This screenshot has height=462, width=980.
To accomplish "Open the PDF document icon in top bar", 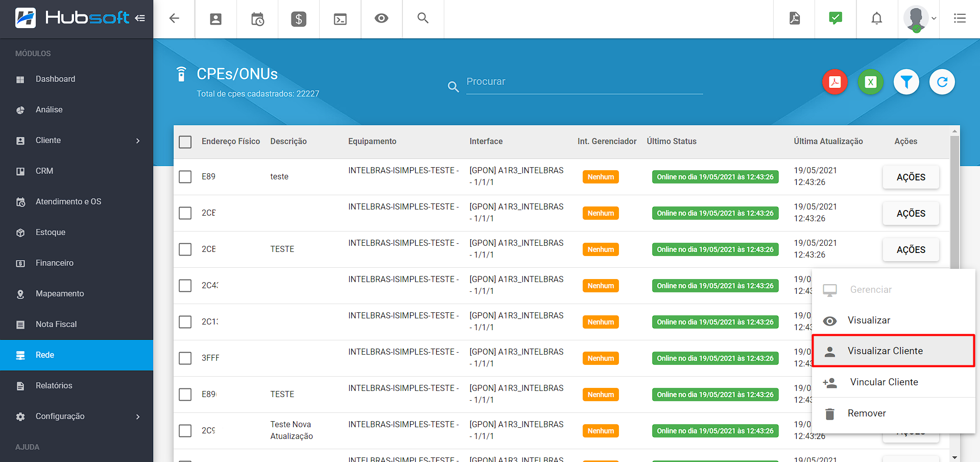I will [x=795, y=18].
